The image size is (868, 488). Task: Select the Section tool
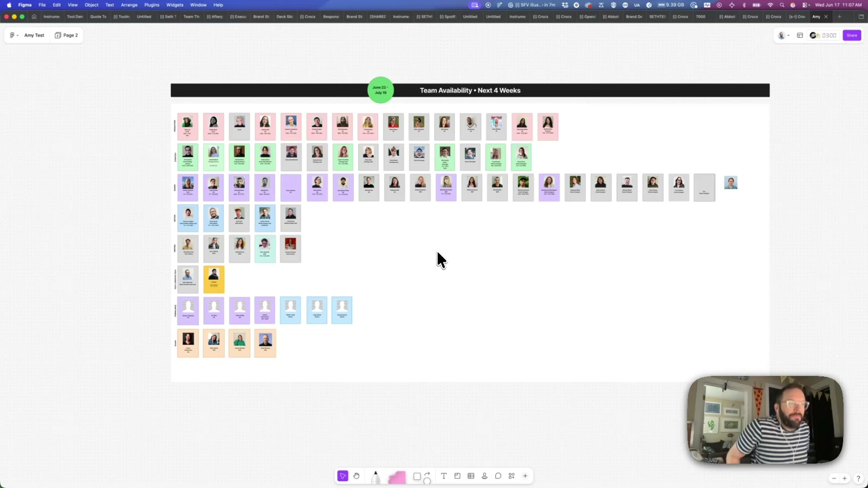pyautogui.click(x=457, y=476)
